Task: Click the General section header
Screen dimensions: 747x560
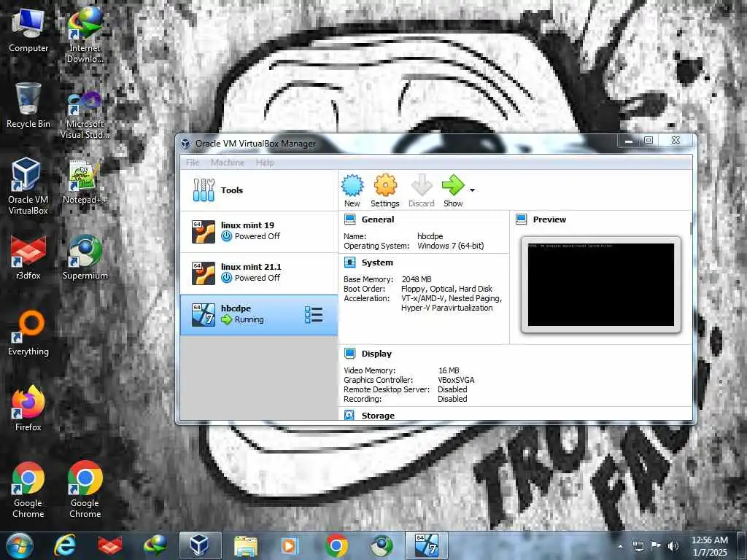Action: tap(378, 219)
